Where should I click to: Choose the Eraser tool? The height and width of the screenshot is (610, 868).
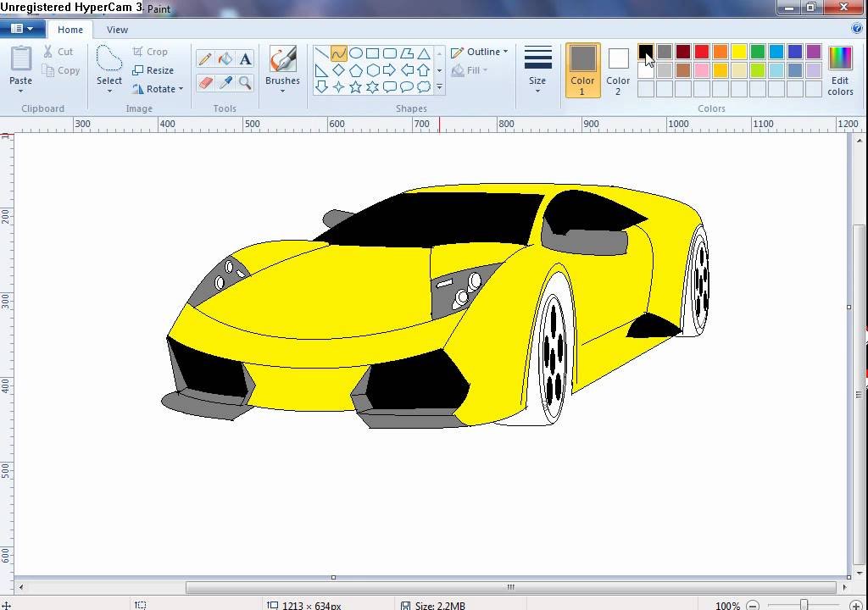click(204, 83)
